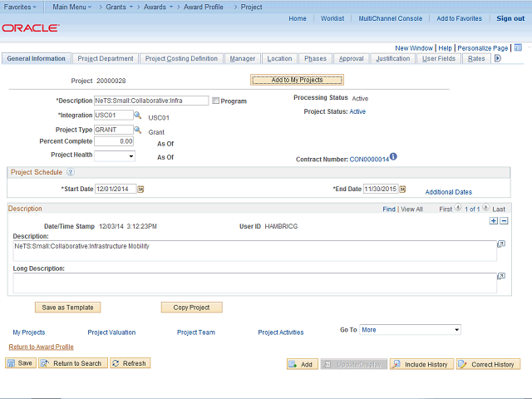Screen dimensions: 532x399
Task: Select the Justification tab
Action: [392, 59]
